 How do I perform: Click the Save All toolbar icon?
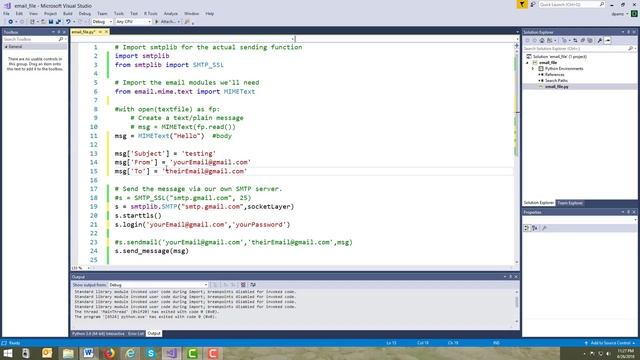coord(58,22)
